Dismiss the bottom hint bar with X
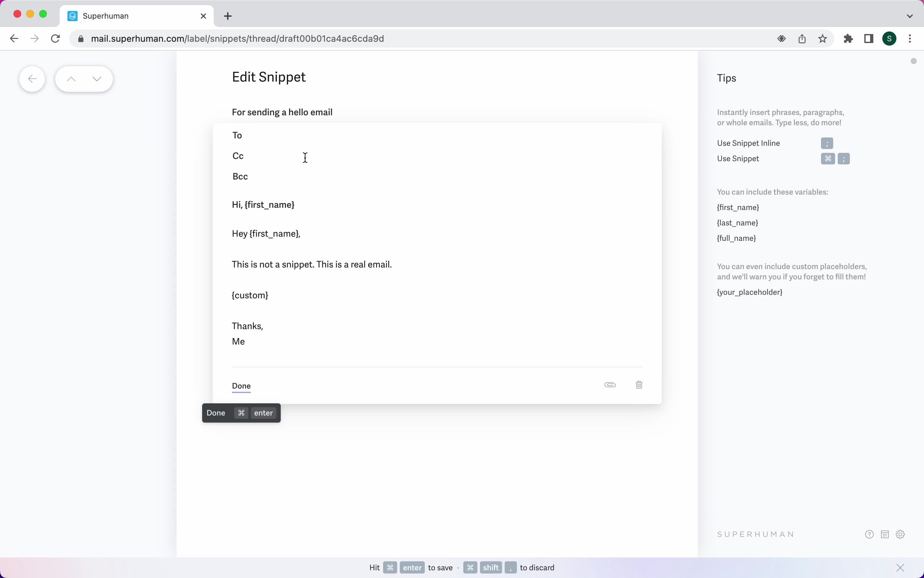Screen dimensions: 924x578 (x=900, y=568)
